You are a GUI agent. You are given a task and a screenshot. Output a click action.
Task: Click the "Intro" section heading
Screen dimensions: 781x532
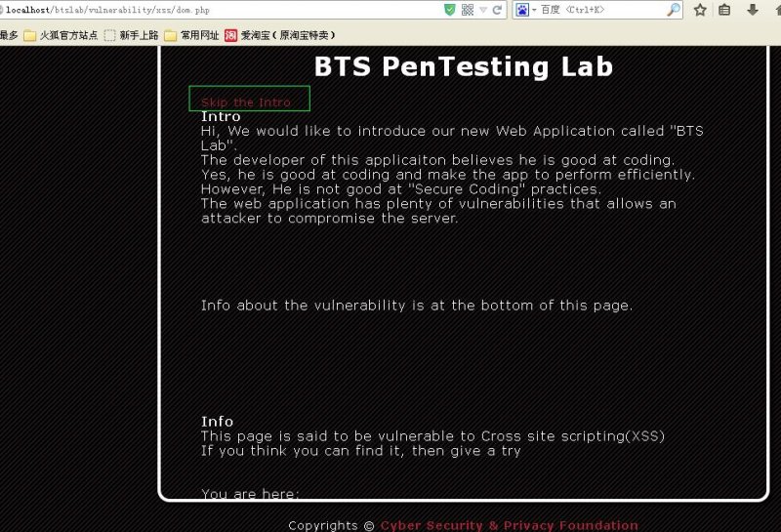221,116
